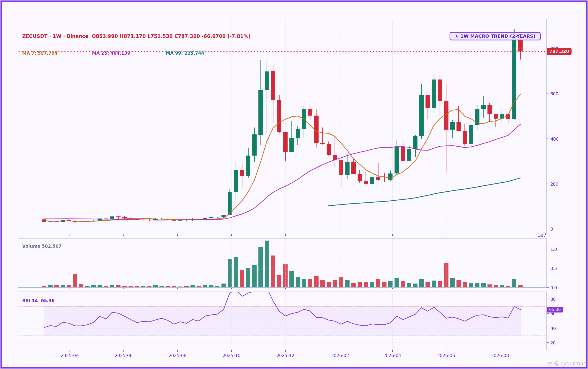This screenshot has height=369, width=588.
Task: Click the tall red volume bar at 2026-06
Action: pos(446,275)
